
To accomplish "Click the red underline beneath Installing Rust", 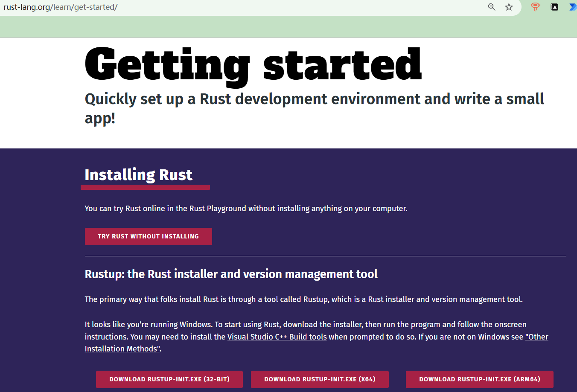I will click(145, 187).
